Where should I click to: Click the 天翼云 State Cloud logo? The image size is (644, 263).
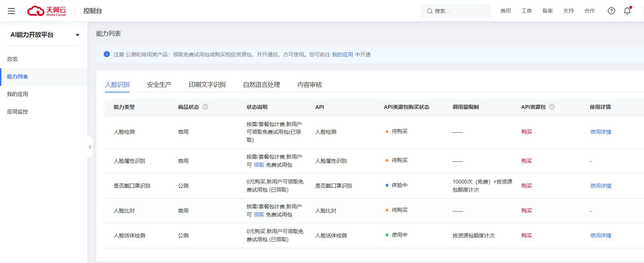tap(47, 11)
